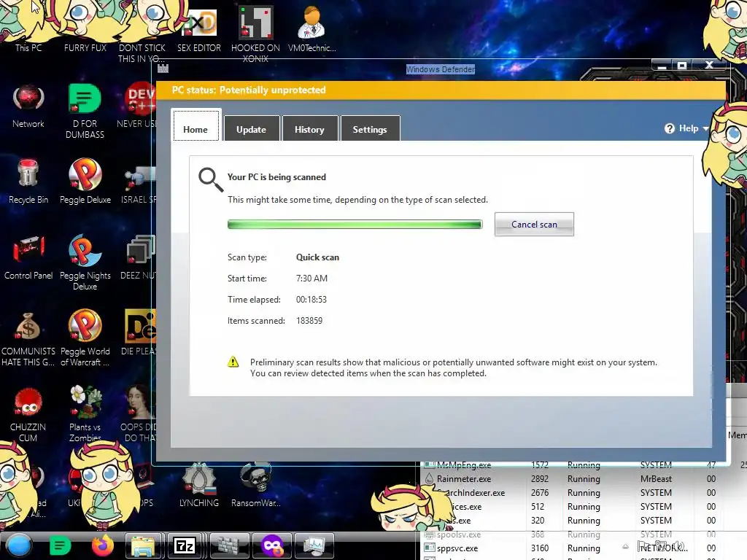Open the SEX EDITOR desktop shortcut

[199, 31]
